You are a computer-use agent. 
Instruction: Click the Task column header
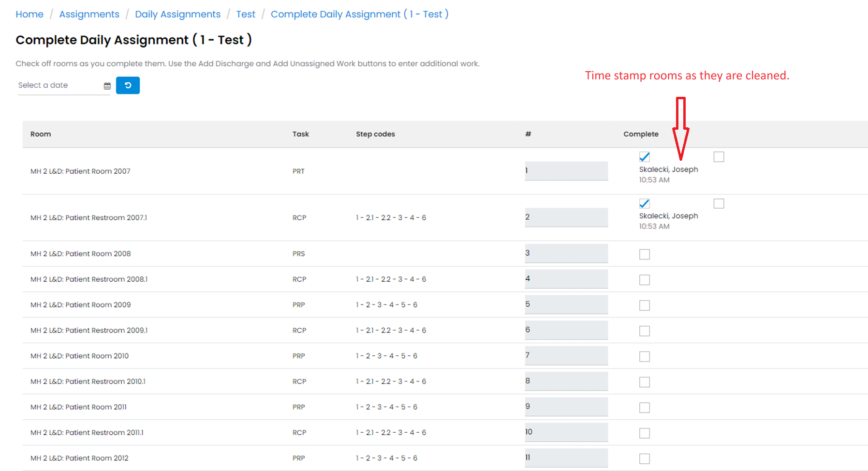301,134
